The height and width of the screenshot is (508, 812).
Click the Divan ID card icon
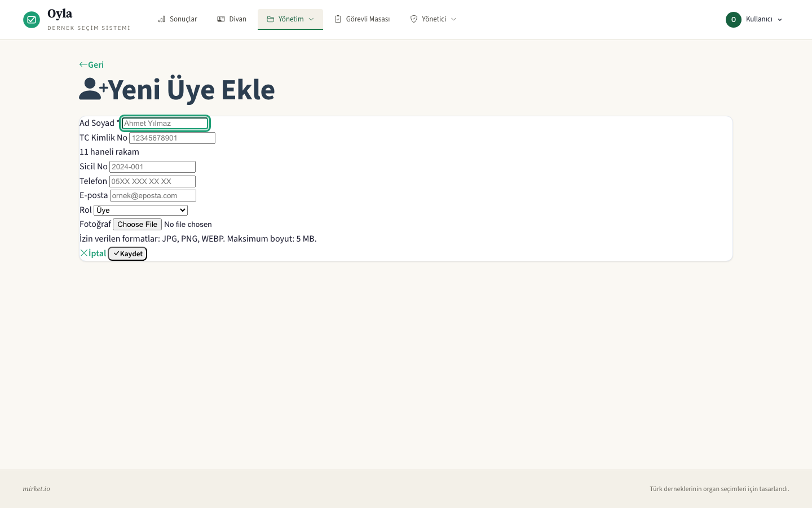221,19
